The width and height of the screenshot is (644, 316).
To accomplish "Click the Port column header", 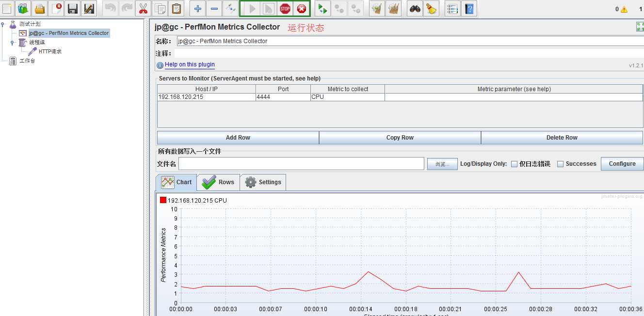I will (283, 89).
